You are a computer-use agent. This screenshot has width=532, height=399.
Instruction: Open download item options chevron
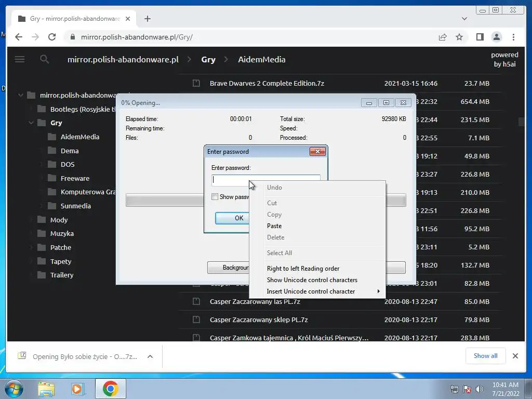click(150, 356)
